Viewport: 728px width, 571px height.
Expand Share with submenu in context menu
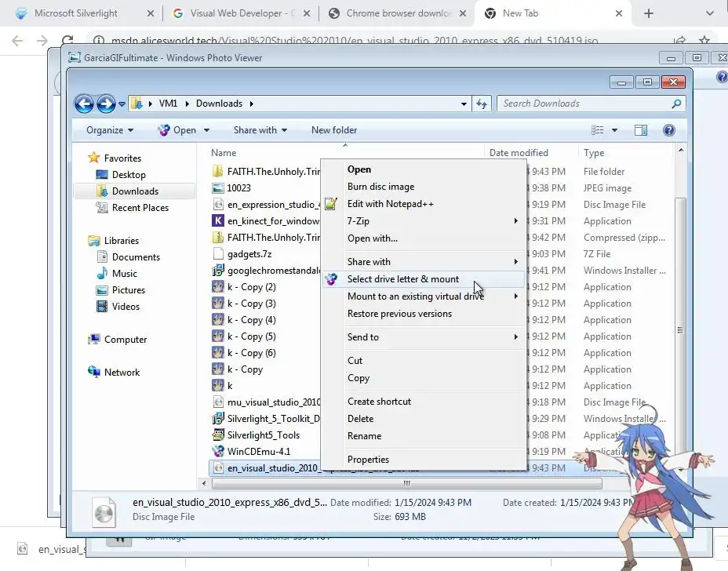pyautogui.click(x=424, y=262)
